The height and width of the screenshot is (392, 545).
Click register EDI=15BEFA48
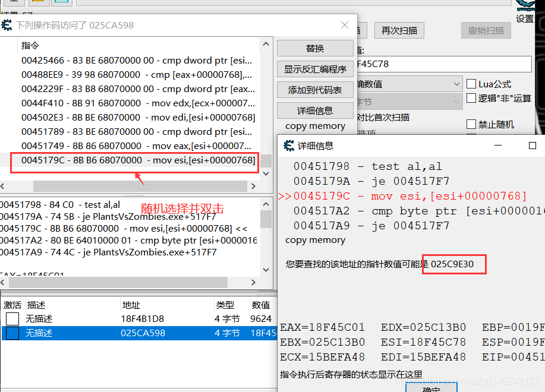point(423,357)
